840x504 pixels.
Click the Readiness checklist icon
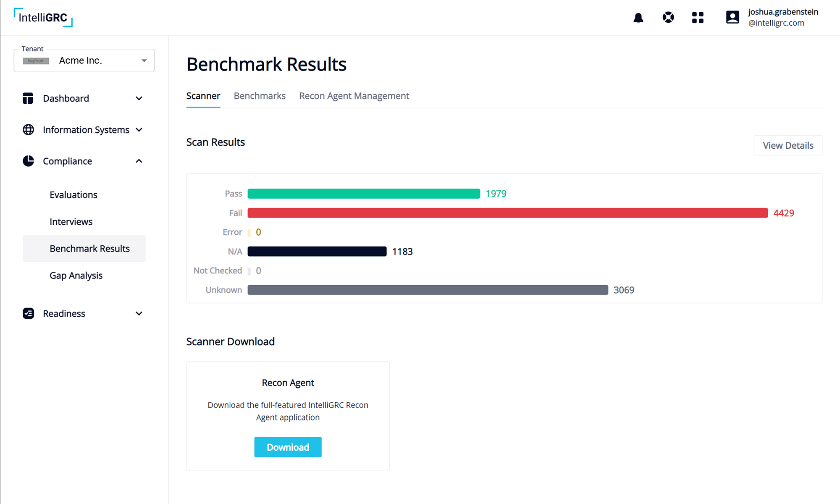click(28, 313)
